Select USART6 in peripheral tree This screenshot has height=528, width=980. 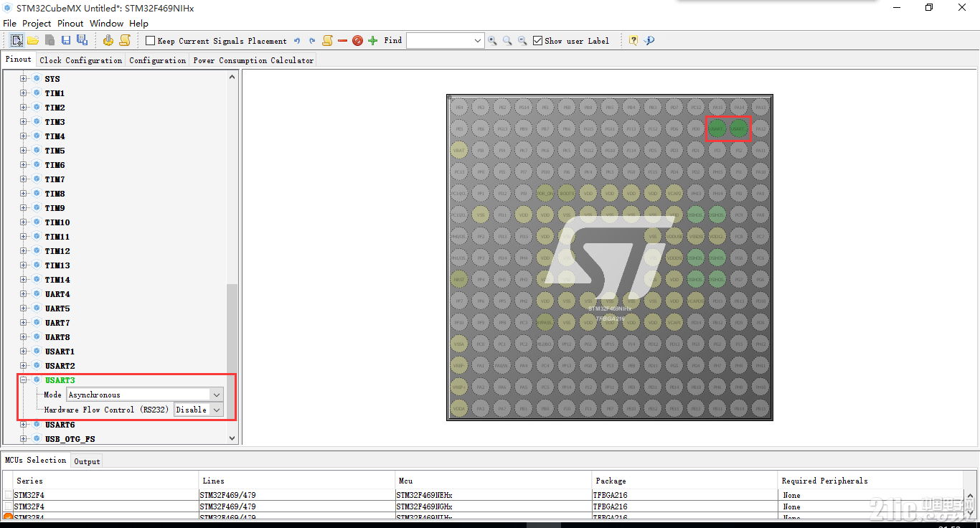pyautogui.click(x=60, y=425)
